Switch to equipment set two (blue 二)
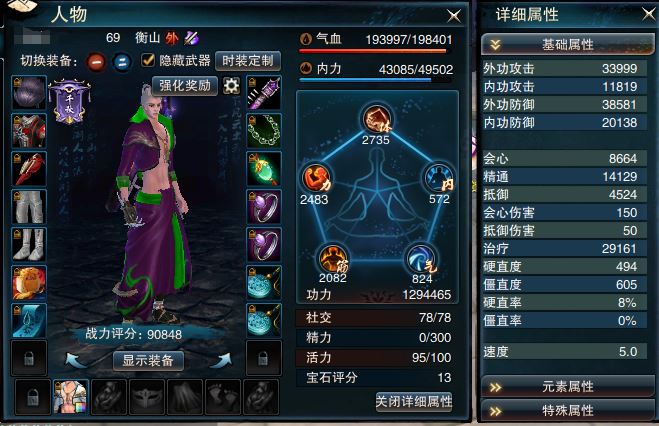Image resolution: width=659 pixels, height=426 pixels. point(122,62)
